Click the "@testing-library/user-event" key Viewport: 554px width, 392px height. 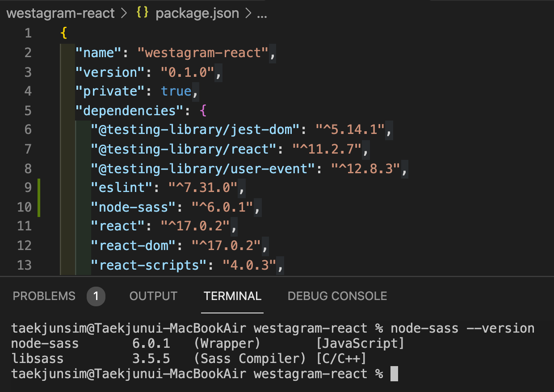click(203, 168)
